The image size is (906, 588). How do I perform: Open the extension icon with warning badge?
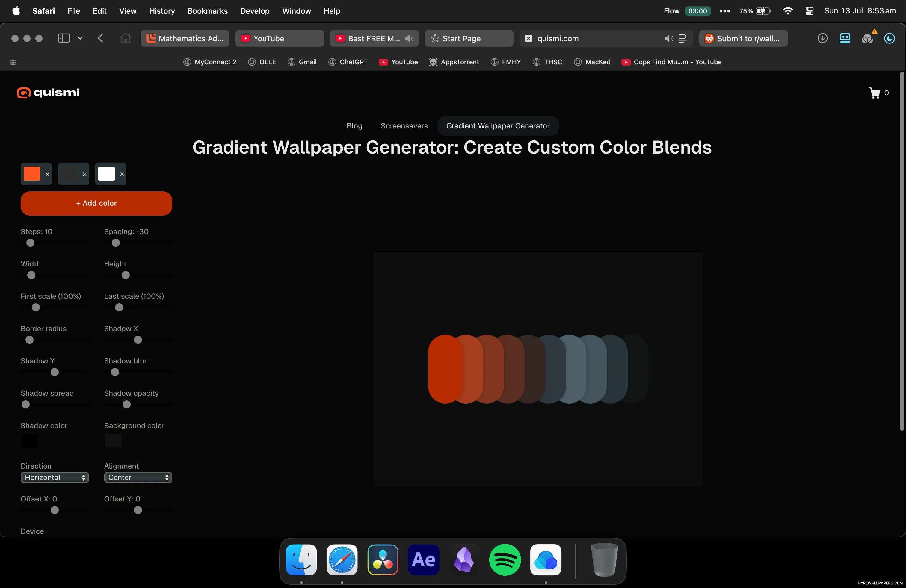click(868, 38)
